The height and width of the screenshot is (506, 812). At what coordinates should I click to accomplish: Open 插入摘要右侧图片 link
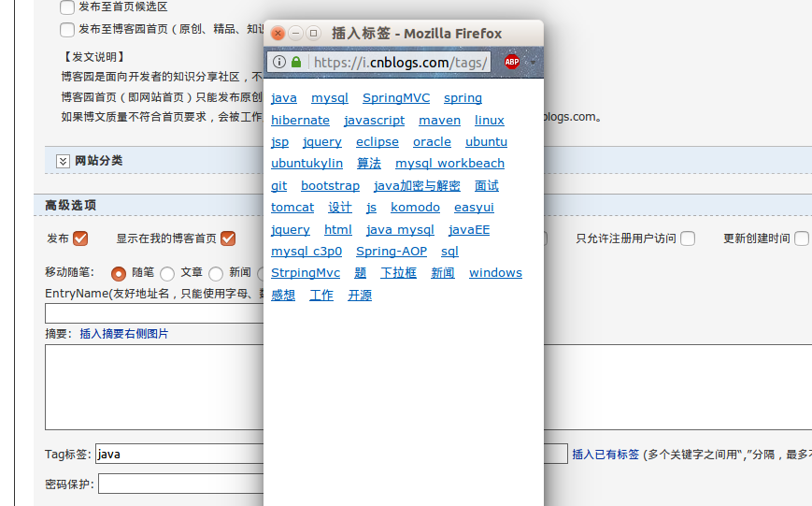point(123,334)
